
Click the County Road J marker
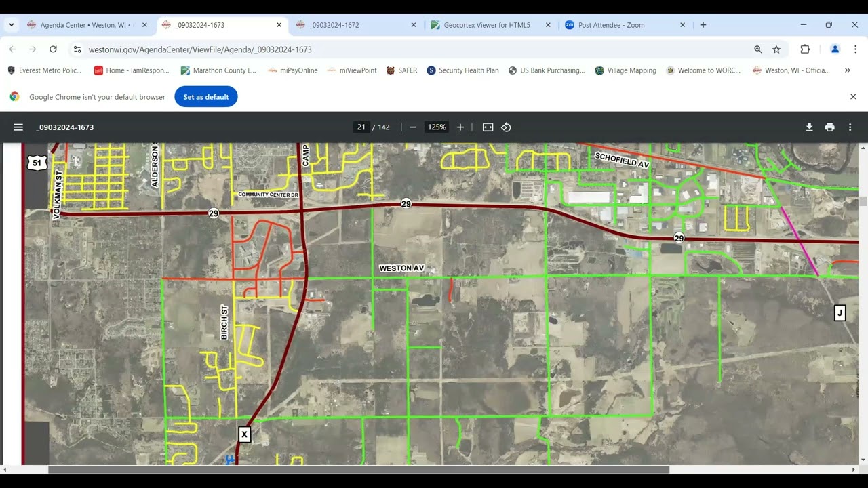click(x=840, y=312)
